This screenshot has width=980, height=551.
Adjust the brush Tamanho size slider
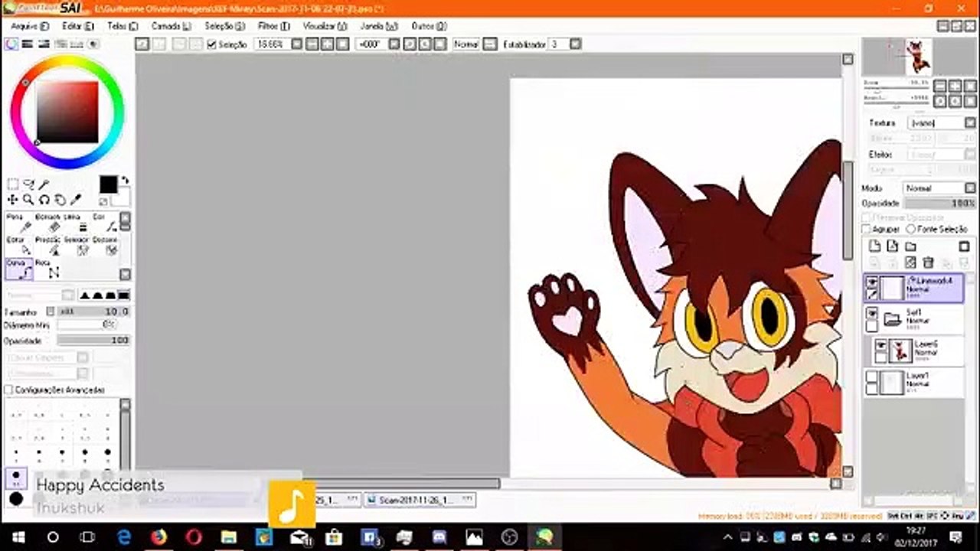[x=93, y=311]
